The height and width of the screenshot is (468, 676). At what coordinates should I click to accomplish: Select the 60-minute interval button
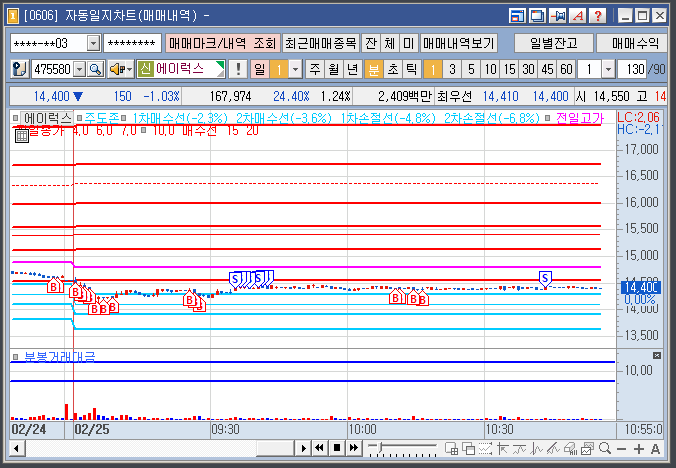point(566,69)
